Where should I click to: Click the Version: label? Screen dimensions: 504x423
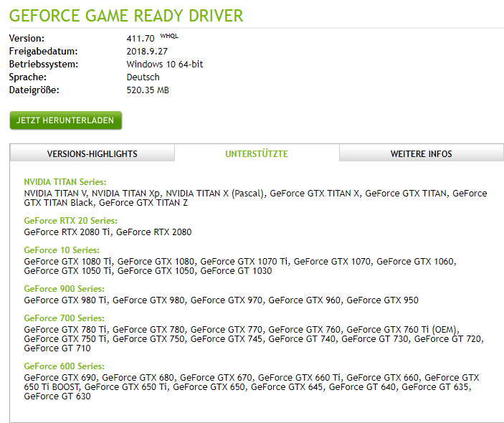27,38
